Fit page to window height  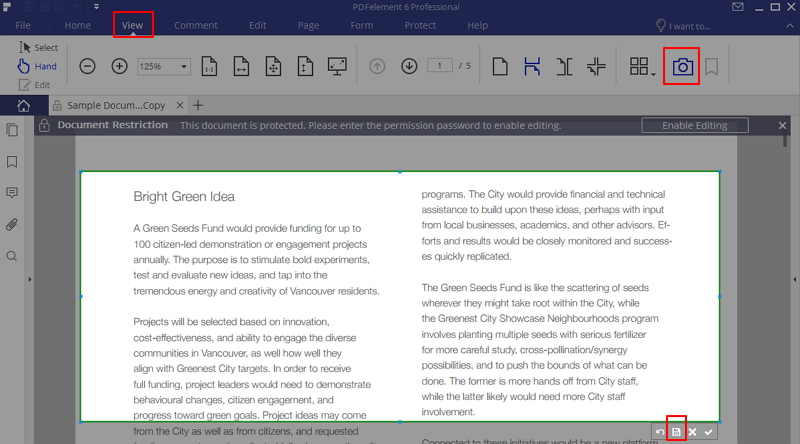[x=305, y=66]
